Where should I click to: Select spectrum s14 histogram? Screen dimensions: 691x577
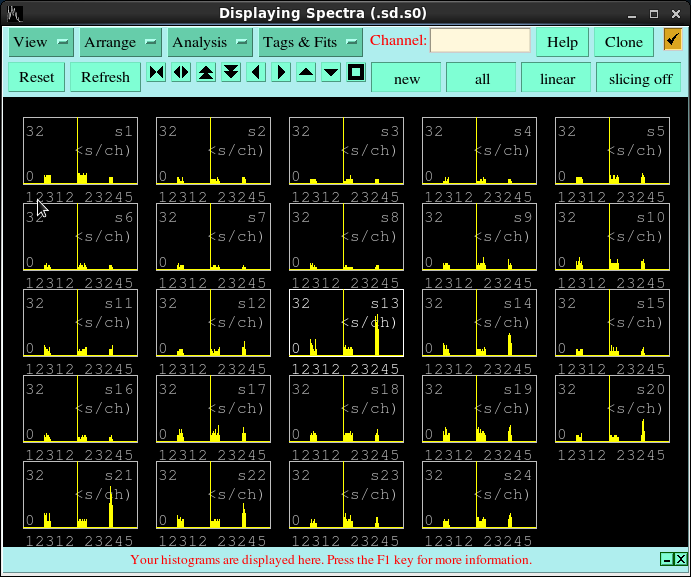(479, 323)
